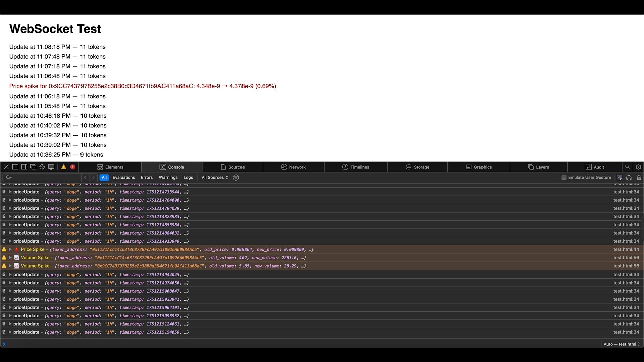The width and height of the screenshot is (644, 362).
Task: Click the Price Spike warning triangle icon
Action: tap(4, 249)
